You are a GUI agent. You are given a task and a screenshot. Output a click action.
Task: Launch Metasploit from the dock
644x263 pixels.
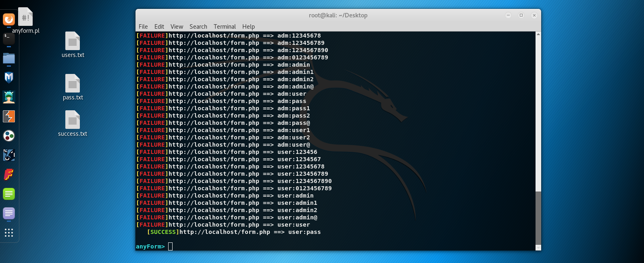pos(9,78)
